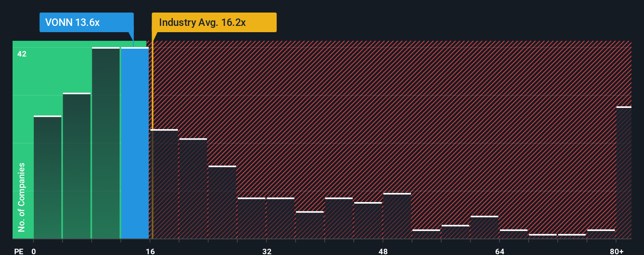This screenshot has height=255, width=644.
Task: Click the first green bar at PE 0
Action: 48,177
